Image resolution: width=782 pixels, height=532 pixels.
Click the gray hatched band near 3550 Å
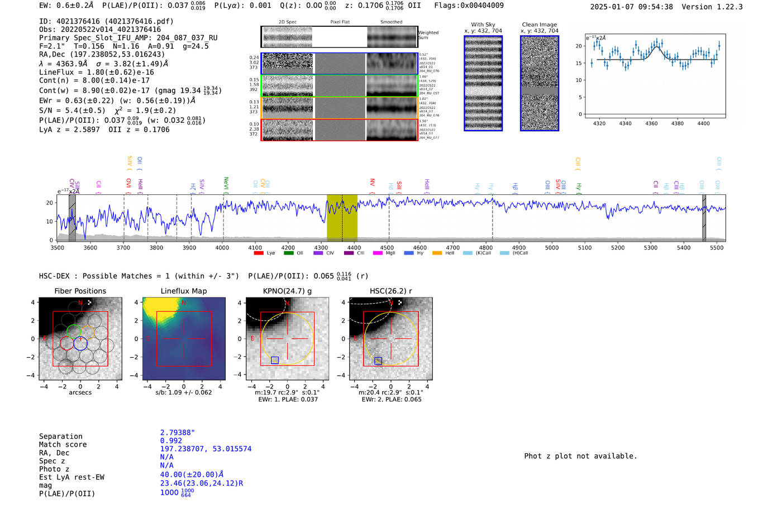(x=72, y=218)
